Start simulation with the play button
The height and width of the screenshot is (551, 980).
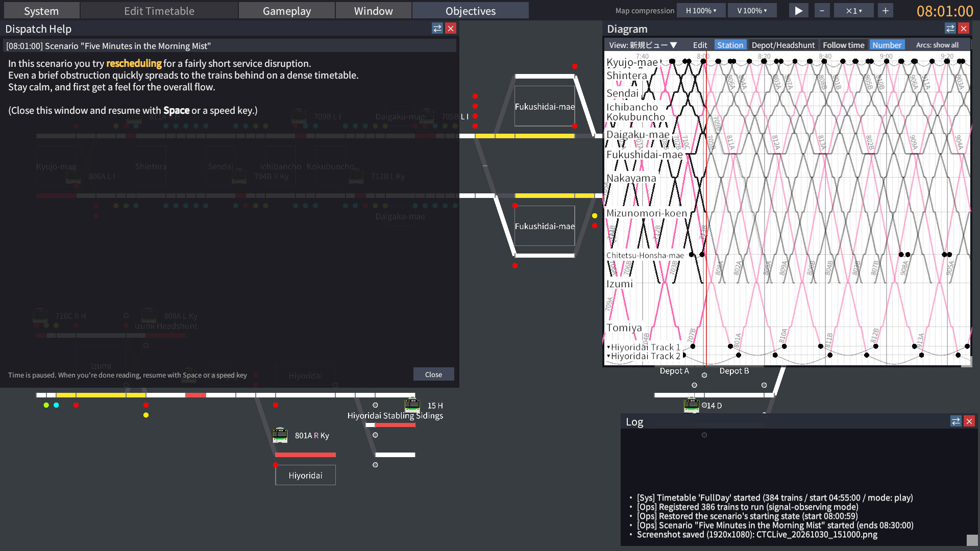click(798, 11)
